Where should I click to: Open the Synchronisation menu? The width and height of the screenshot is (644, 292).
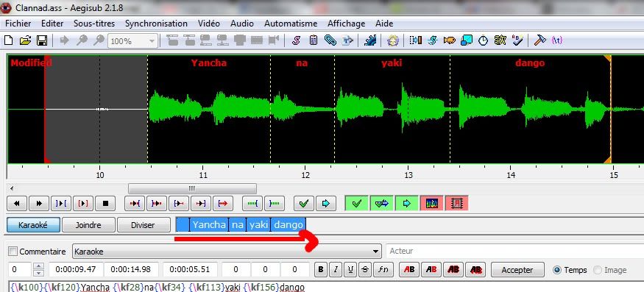click(156, 24)
